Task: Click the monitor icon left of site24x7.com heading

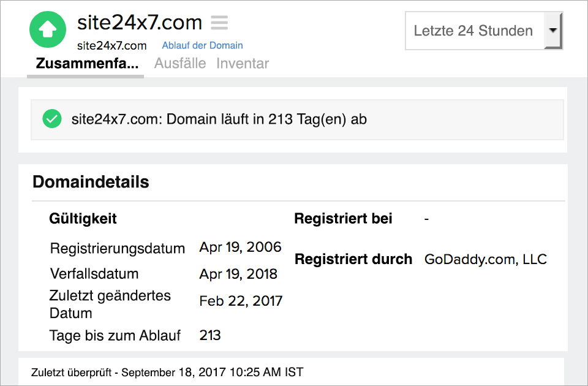Action: (x=47, y=29)
